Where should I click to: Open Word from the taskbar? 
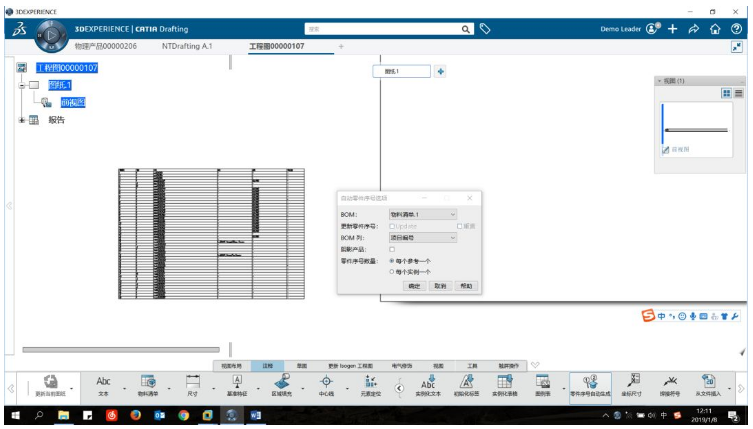[255, 416]
